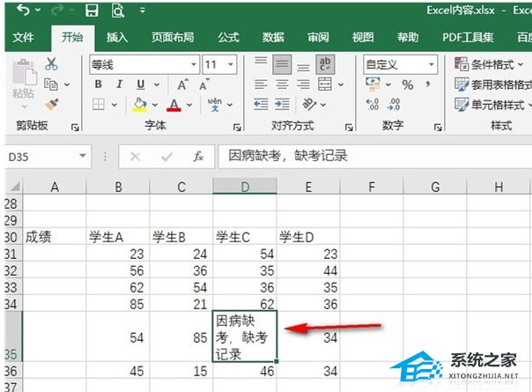Image resolution: width=532 pixels, height=392 pixels.
Task: Click Decrease Font Size icon
Action: (x=204, y=85)
